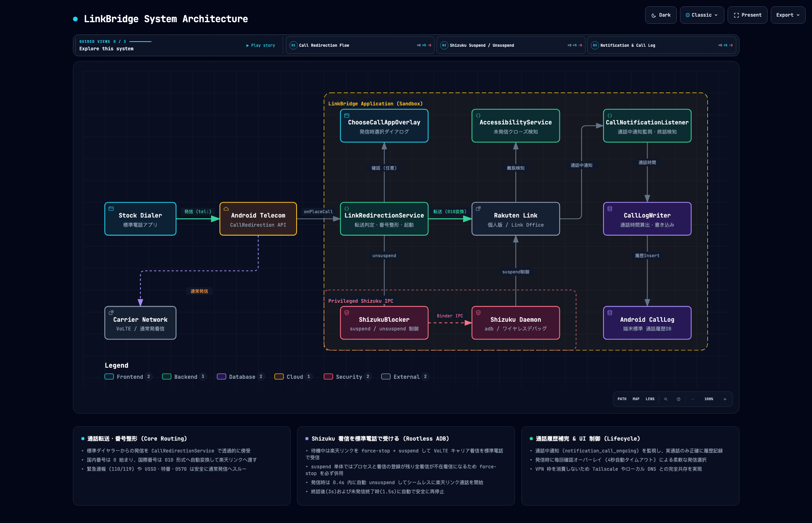Select the Rakuten Link node
812x523 pixels.
(516, 219)
